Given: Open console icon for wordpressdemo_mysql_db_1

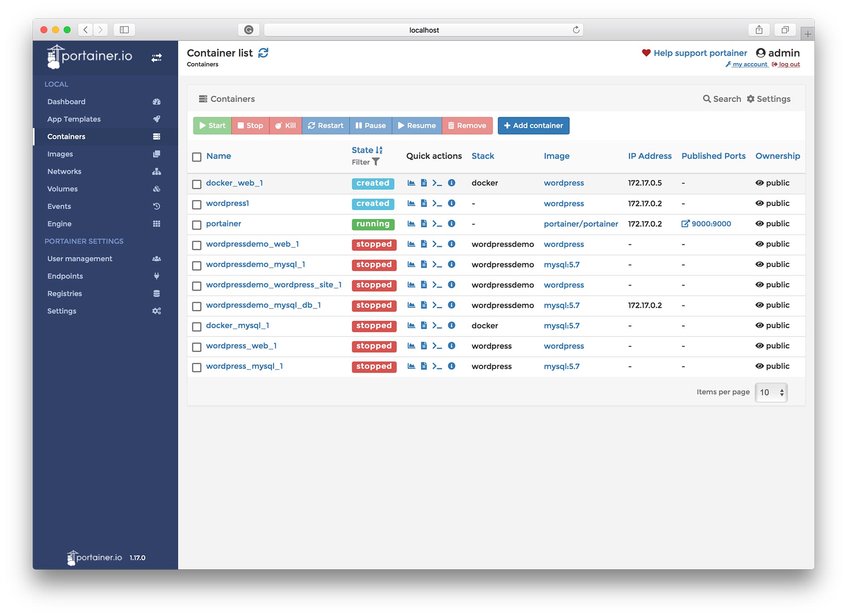Looking at the screenshot, I should click(x=437, y=305).
